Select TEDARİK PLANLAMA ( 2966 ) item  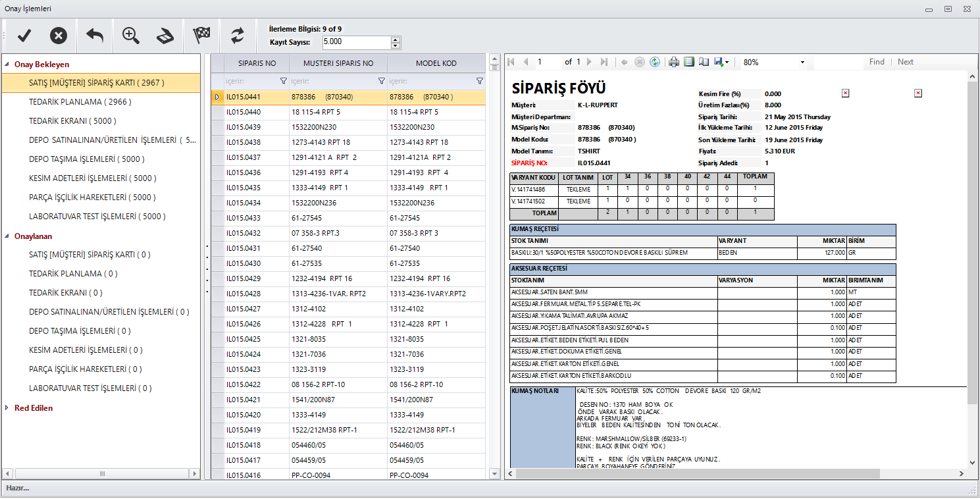[80, 102]
